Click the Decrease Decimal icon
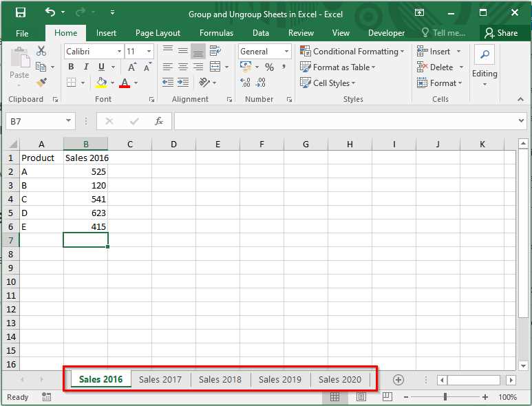 [x=261, y=83]
